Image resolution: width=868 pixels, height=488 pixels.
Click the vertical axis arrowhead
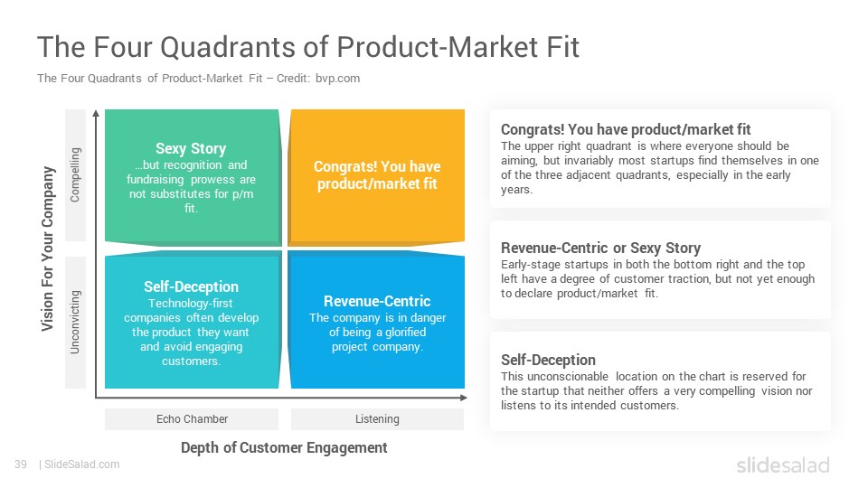pyautogui.click(x=97, y=114)
